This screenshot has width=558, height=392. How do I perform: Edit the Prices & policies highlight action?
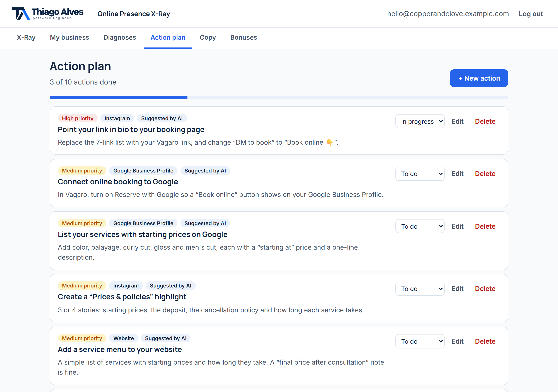coord(457,289)
